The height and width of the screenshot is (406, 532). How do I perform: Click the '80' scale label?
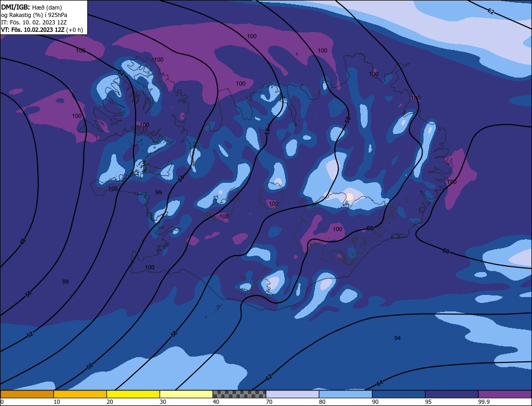point(322,402)
